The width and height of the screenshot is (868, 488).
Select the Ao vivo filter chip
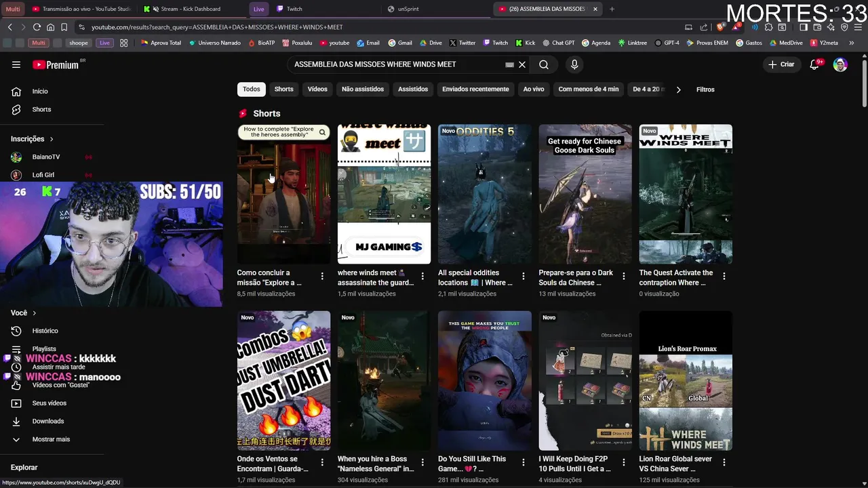coord(534,89)
